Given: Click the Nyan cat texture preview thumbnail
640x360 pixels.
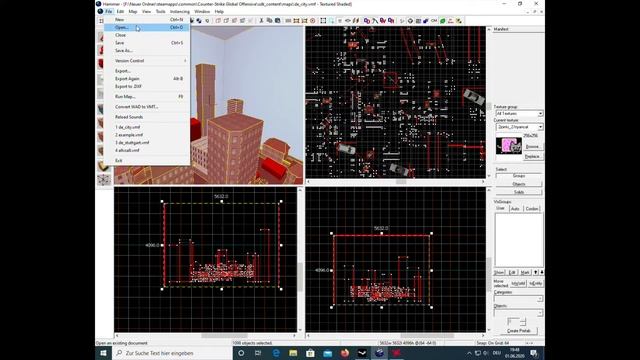Looking at the screenshot, I should 509,146.
